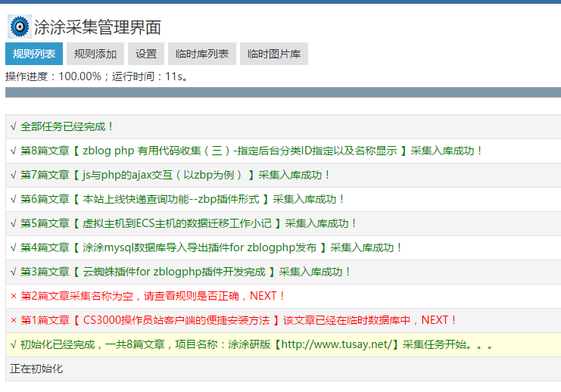The height and width of the screenshot is (392, 561).
Task: Click the 操作进度 100.00% status text
Action: pyautogui.click(x=97, y=76)
